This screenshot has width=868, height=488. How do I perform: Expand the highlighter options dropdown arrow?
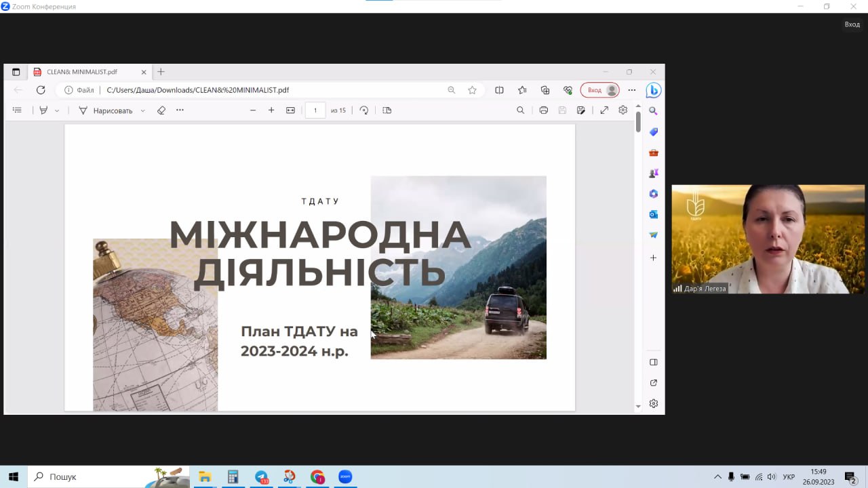tap(57, 110)
